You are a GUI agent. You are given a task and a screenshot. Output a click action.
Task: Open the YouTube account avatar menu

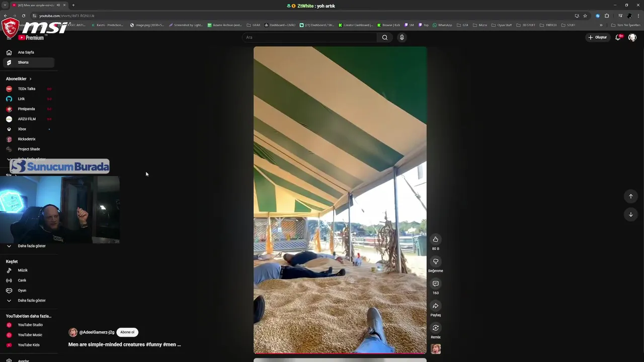pyautogui.click(x=632, y=37)
